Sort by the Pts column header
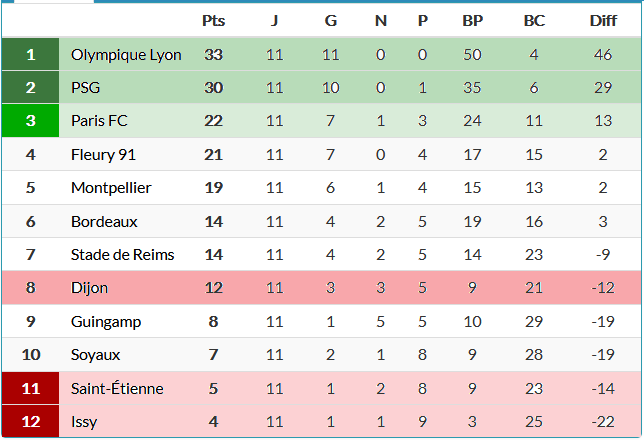Viewport: 644px width, 440px height. tap(213, 20)
